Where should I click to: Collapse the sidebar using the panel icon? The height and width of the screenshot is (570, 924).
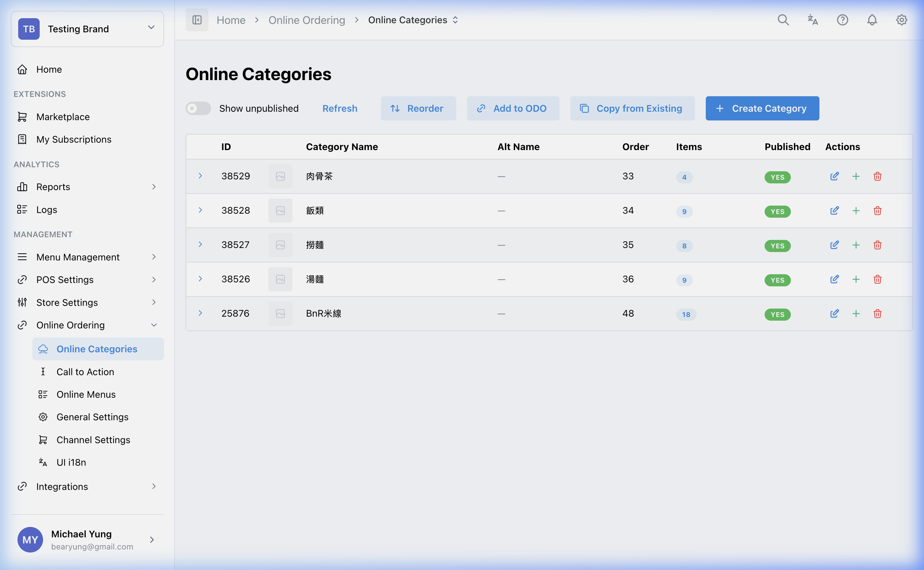coord(197,20)
